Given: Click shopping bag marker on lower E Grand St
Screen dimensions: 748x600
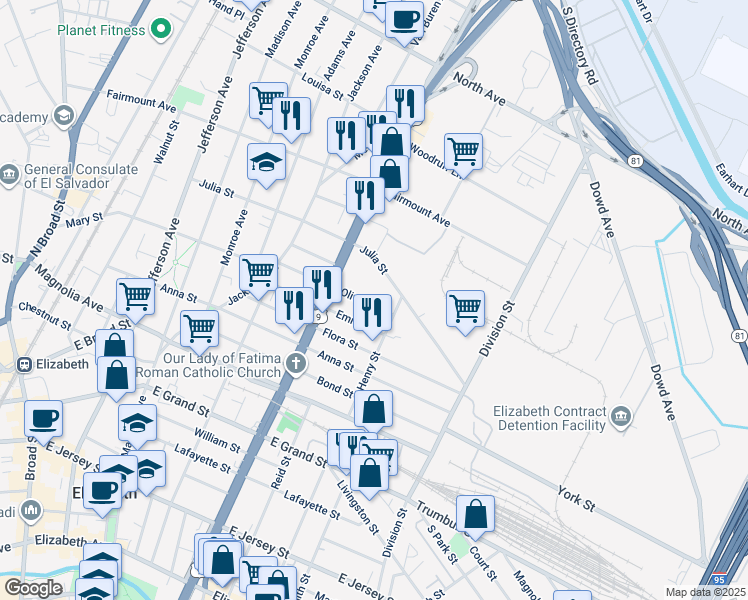Looking at the screenshot, I should pyautogui.click(x=369, y=475).
